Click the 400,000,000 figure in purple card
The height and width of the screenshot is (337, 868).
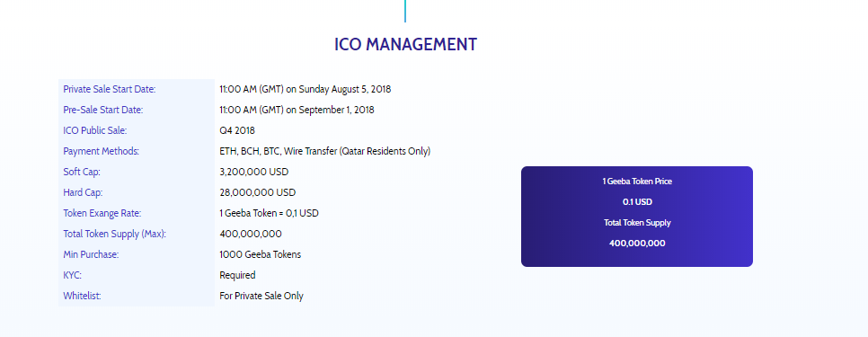pyautogui.click(x=637, y=243)
